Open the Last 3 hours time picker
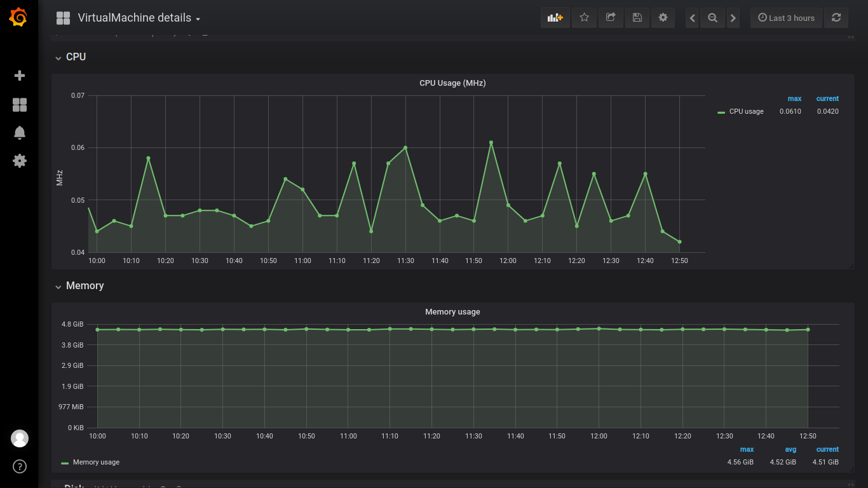 [x=786, y=18]
